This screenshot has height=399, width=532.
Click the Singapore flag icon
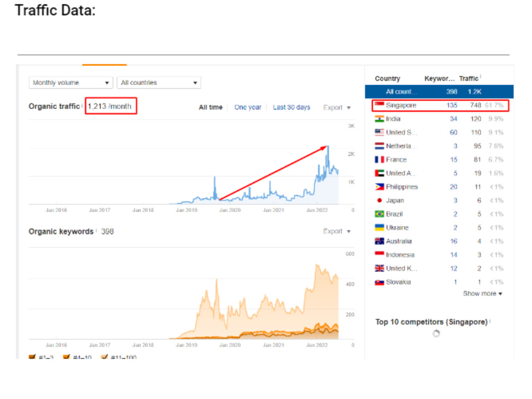coord(379,104)
